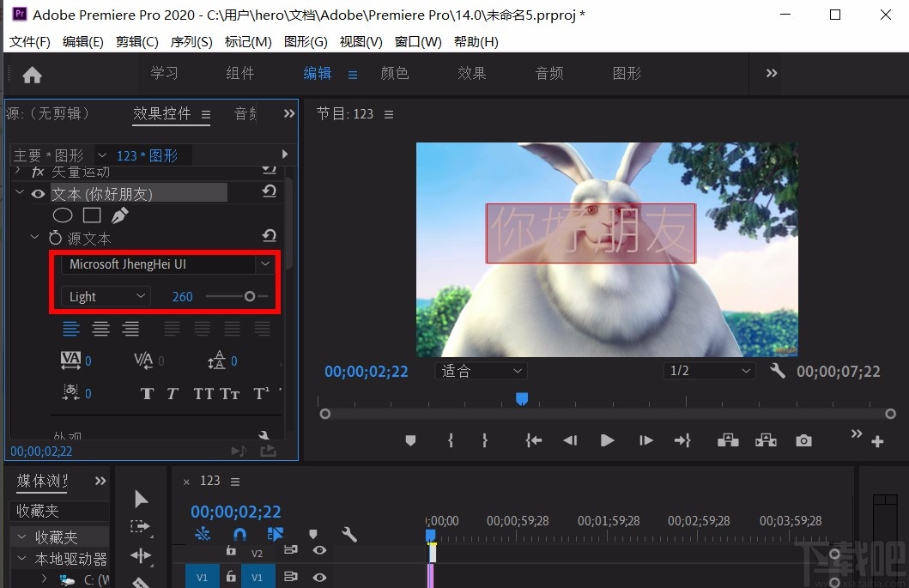Reset the 文本 (你好朋友) effect

click(269, 191)
